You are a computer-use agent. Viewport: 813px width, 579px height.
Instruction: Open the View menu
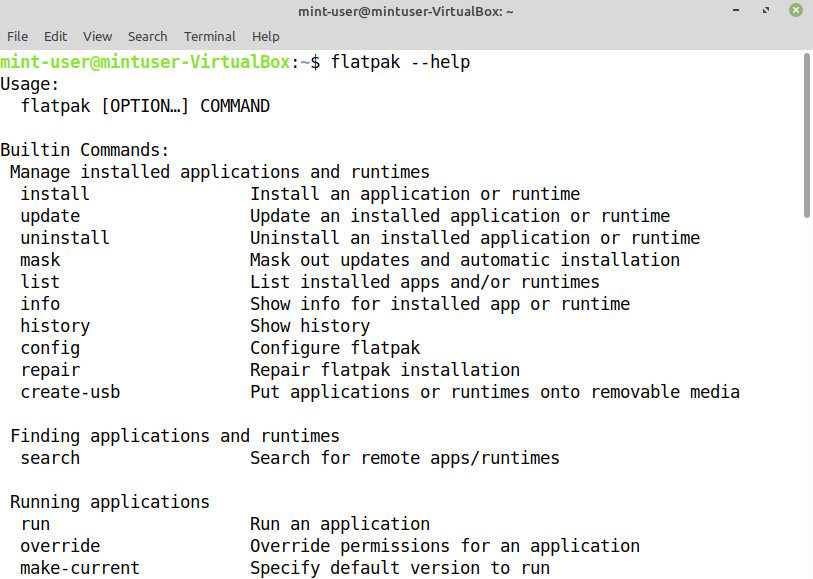pos(97,36)
